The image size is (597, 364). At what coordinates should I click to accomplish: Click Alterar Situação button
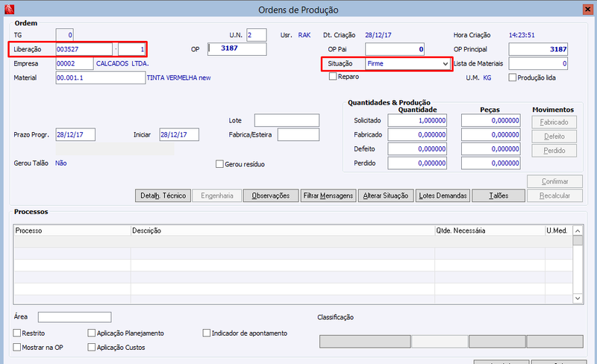[x=386, y=195]
